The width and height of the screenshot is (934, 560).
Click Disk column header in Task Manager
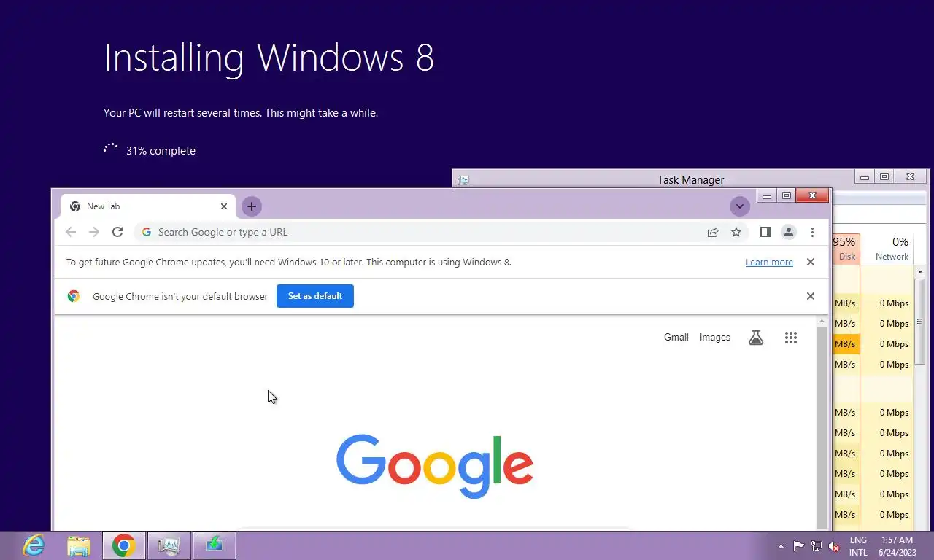click(x=846, y=249)
